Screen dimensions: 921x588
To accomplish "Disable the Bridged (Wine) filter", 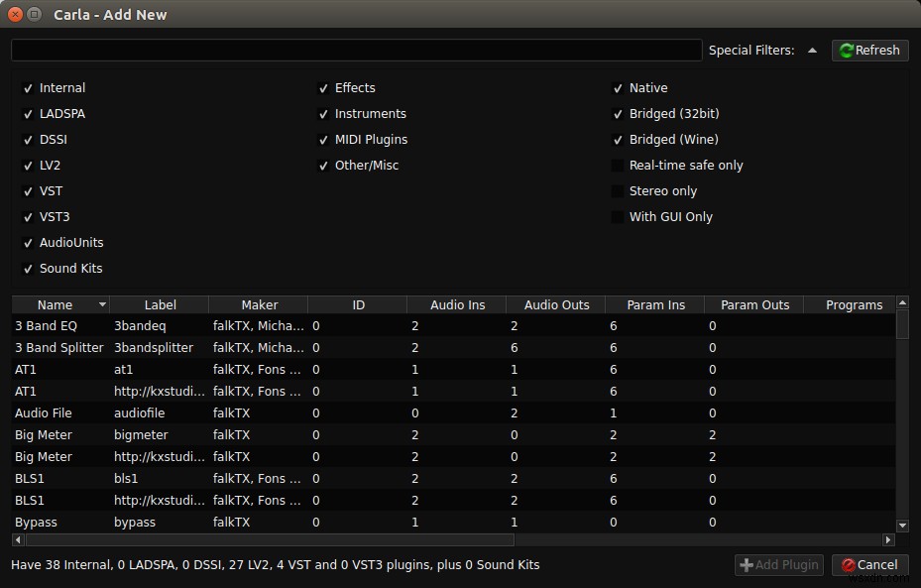I will coord(618,139).
